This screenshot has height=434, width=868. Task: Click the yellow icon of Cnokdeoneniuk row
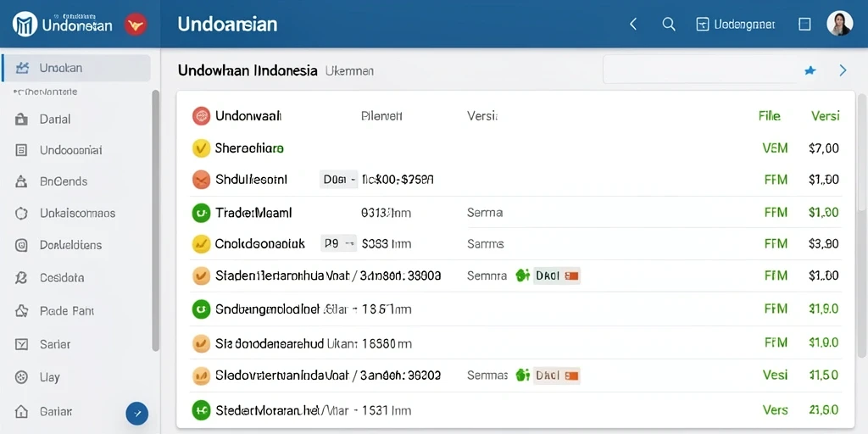pyautogui.click(x=201, y=243)
